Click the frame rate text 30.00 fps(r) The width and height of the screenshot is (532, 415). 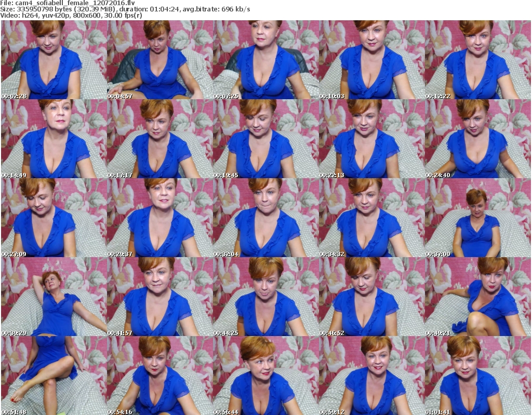click(x=122, y=15)
